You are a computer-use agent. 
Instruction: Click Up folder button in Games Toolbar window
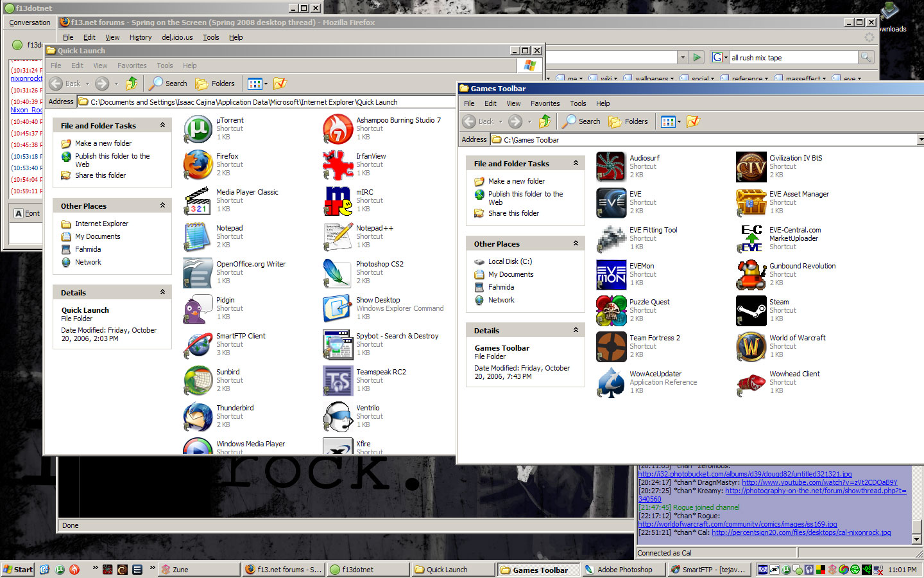(545, 121)
